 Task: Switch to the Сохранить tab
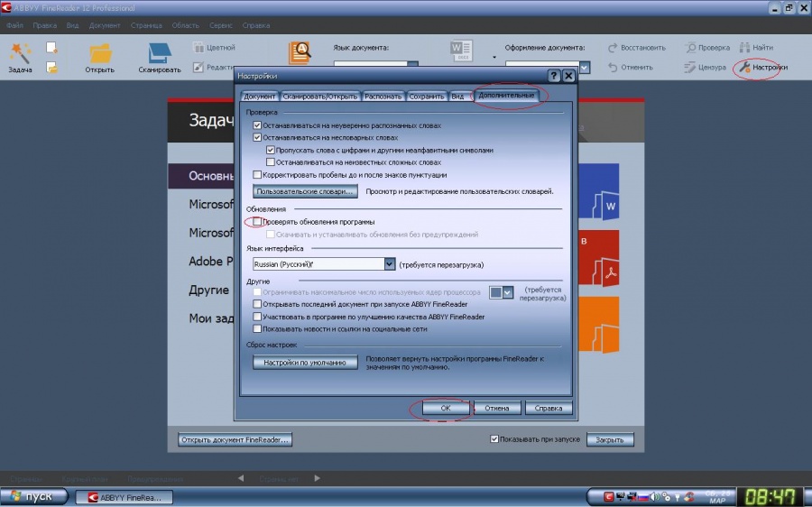click(x=426, y=97)
